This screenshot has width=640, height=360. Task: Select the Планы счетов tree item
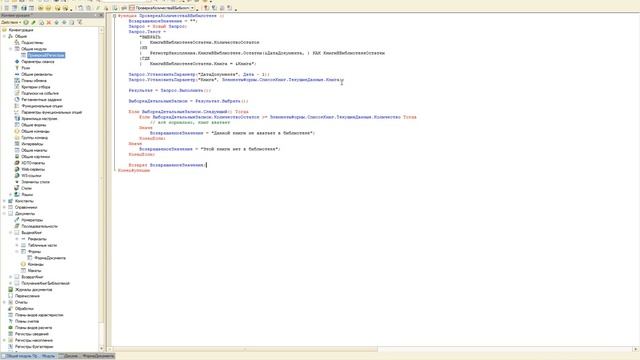click(x=27, y=321)
